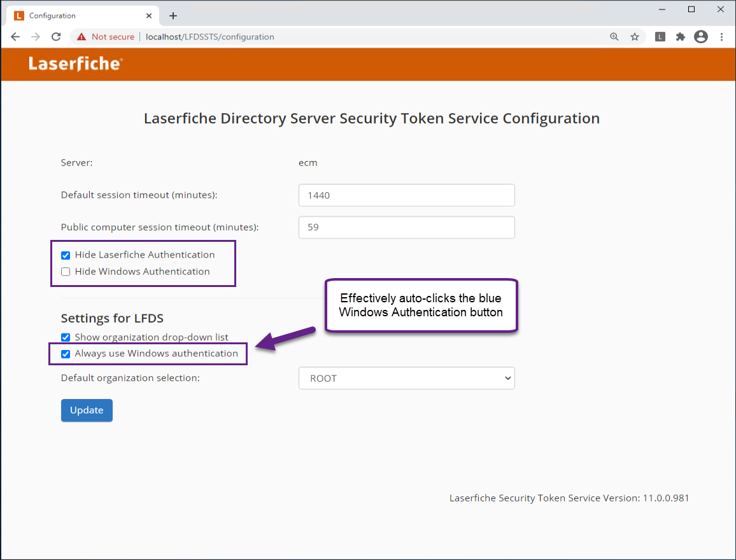Viewport: 736px width, 560px height.
Task: Select the Configuration browser tab
Action: pos(83,15)
